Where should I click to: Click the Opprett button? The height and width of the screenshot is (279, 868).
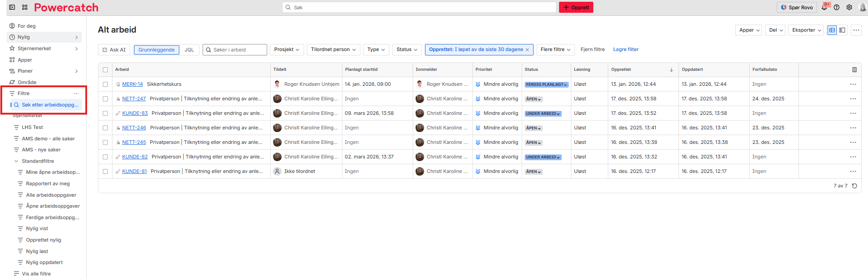pyautogui.click(x=576, y=7)
